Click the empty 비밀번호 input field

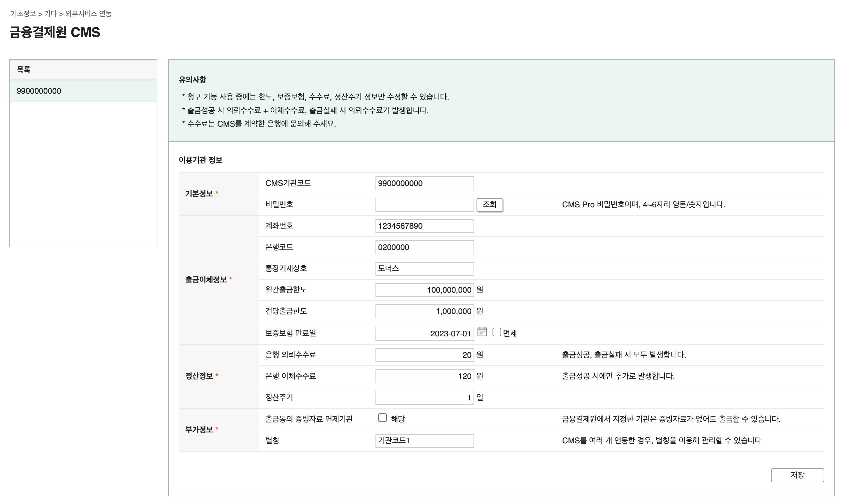click(424, 204)
